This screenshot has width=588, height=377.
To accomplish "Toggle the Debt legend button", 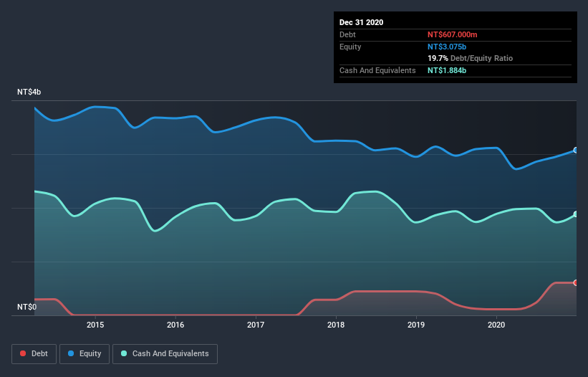I will [x=34, y=354].
